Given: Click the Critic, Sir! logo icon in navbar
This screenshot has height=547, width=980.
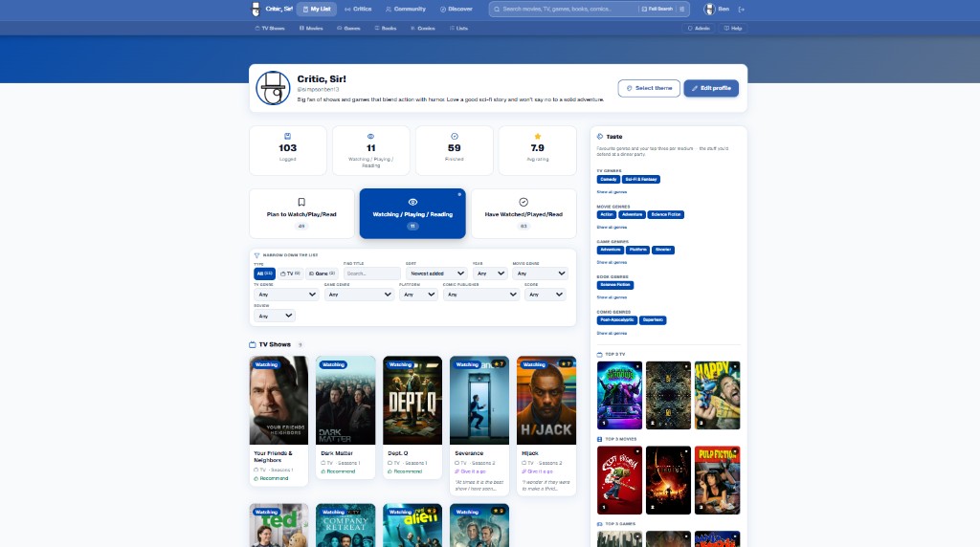Looking at the screenshot, I should point(256,9).
